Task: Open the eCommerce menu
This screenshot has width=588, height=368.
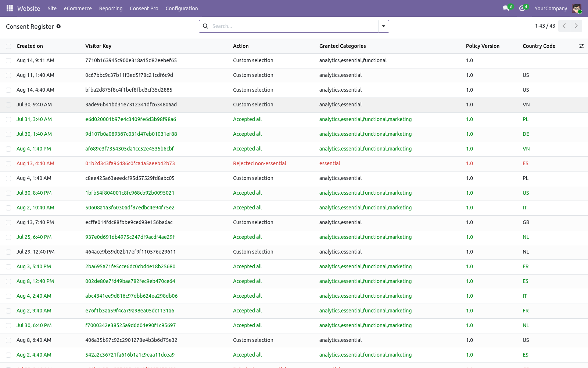Action: pyautogui.click(x=78, y=8)
